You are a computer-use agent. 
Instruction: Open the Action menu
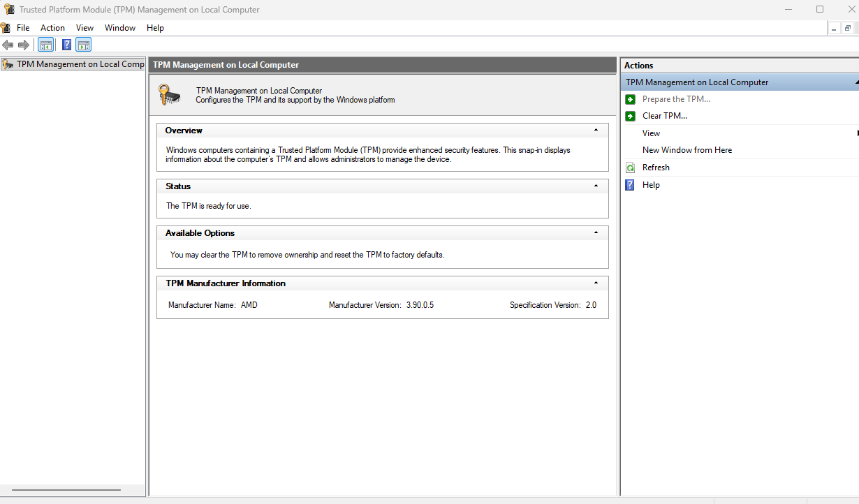52,28
